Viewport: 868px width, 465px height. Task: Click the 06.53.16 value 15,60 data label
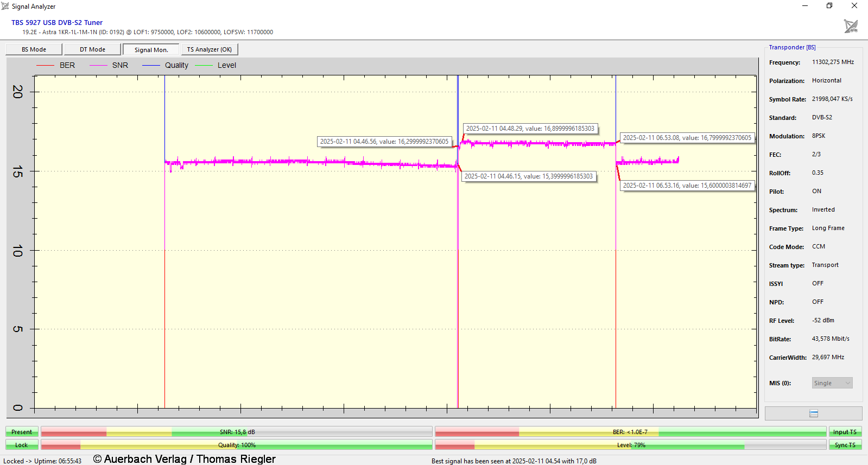687,186
